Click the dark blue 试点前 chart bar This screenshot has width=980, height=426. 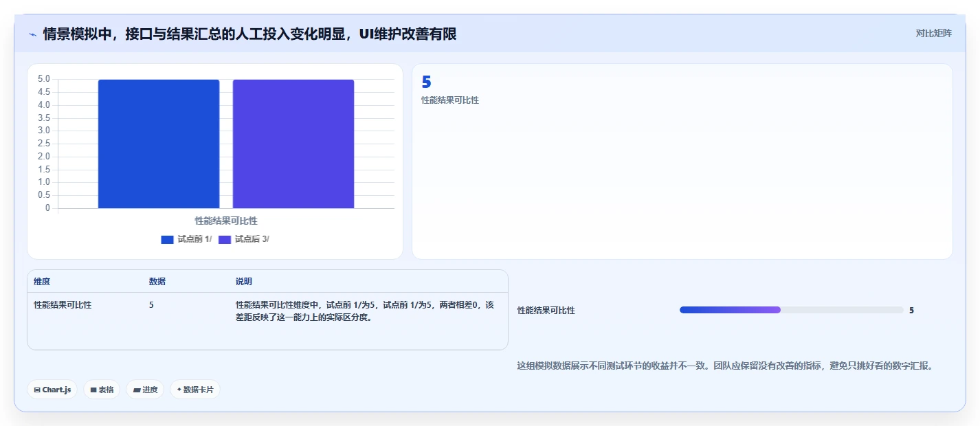pyautogui.click(x=159, y=144)
